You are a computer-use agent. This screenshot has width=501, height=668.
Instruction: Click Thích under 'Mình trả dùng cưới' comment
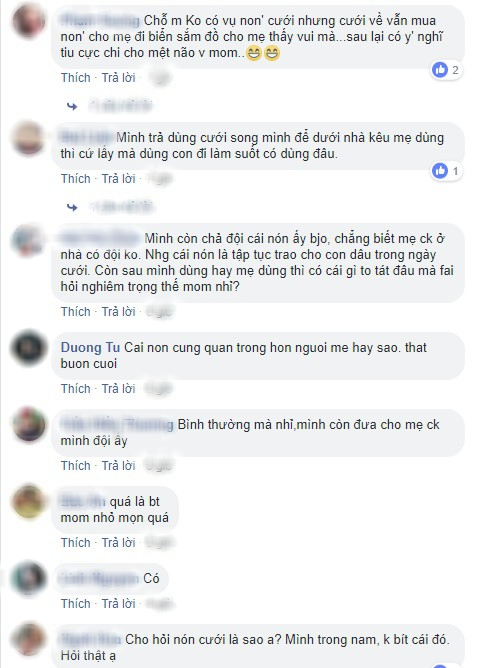[x=75, y=179]
